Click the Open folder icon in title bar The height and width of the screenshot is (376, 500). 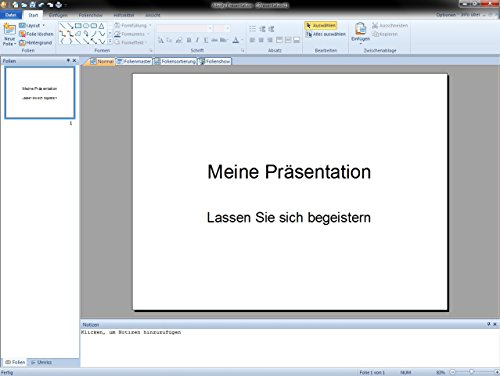(24, 5)
